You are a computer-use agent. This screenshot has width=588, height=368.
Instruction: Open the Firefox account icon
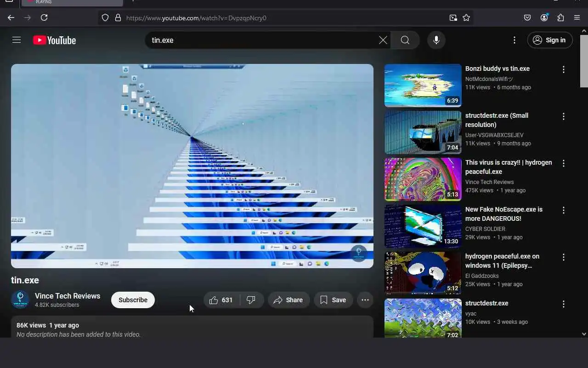pyautogui.click(x=544, y=17)
